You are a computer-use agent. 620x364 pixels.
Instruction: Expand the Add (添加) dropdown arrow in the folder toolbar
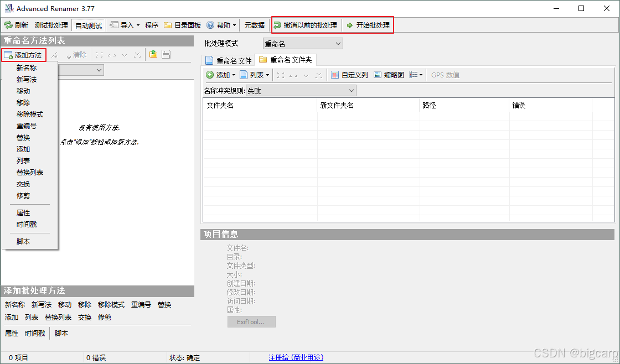[234, 75]
